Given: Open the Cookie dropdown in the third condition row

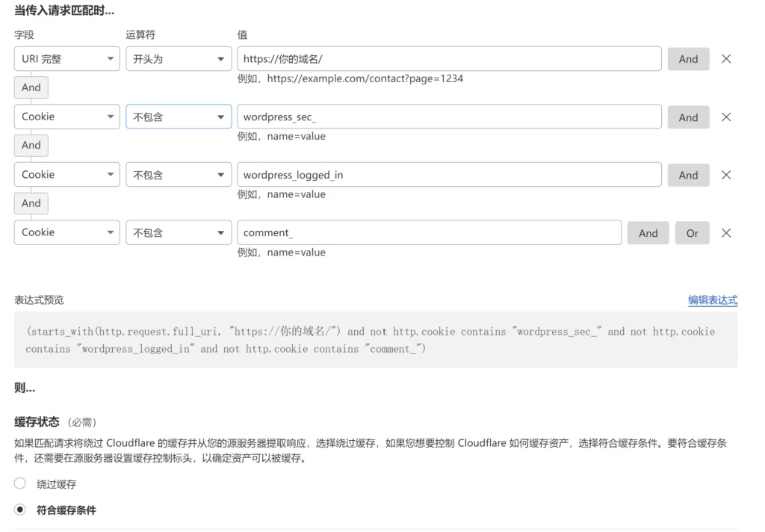Looking at the screenshot, I should click(66, 174).
